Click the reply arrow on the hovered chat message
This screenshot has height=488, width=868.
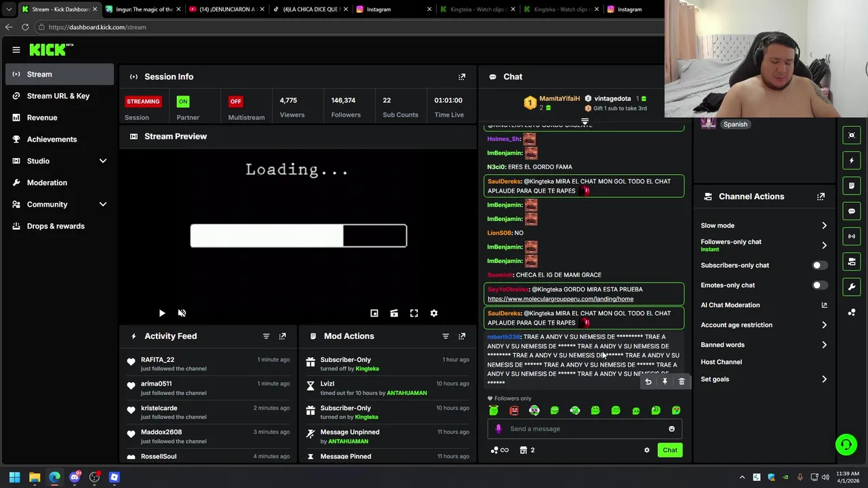coord(648,382)
